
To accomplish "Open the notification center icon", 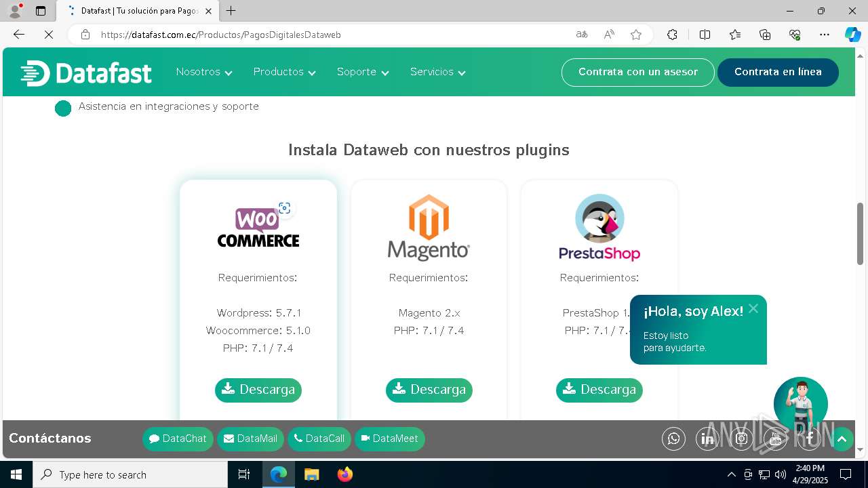I will click(846, 474).
